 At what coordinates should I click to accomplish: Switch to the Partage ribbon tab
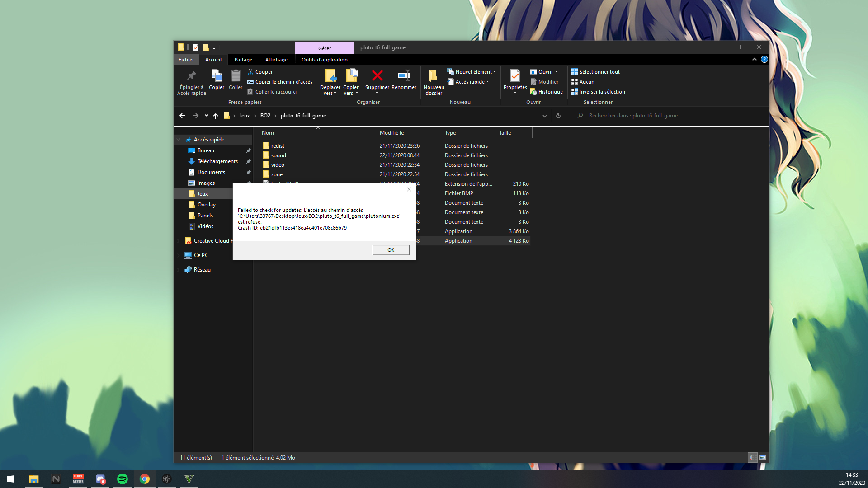(x=243, y=60)
